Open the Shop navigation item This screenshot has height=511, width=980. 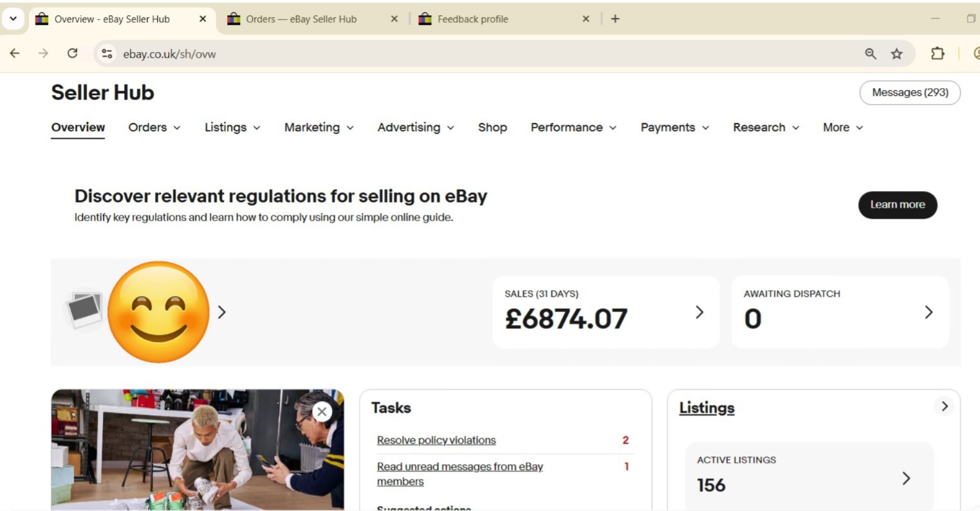(x=492, y=127)
